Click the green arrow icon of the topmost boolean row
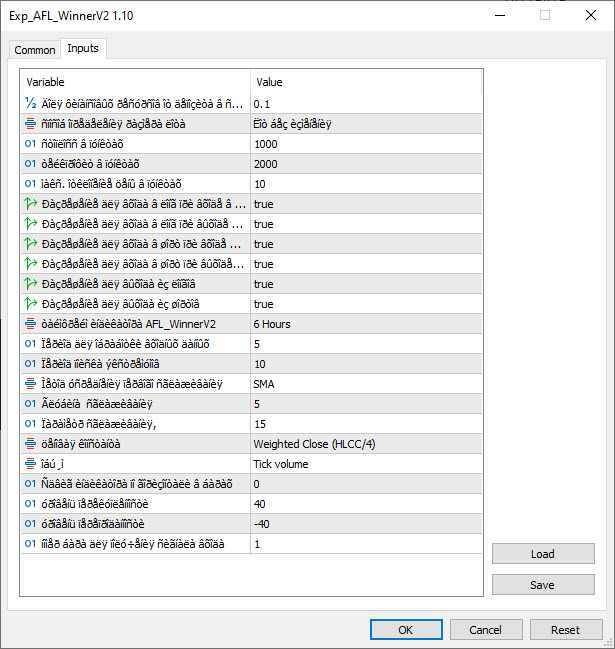 pos(31,204)
